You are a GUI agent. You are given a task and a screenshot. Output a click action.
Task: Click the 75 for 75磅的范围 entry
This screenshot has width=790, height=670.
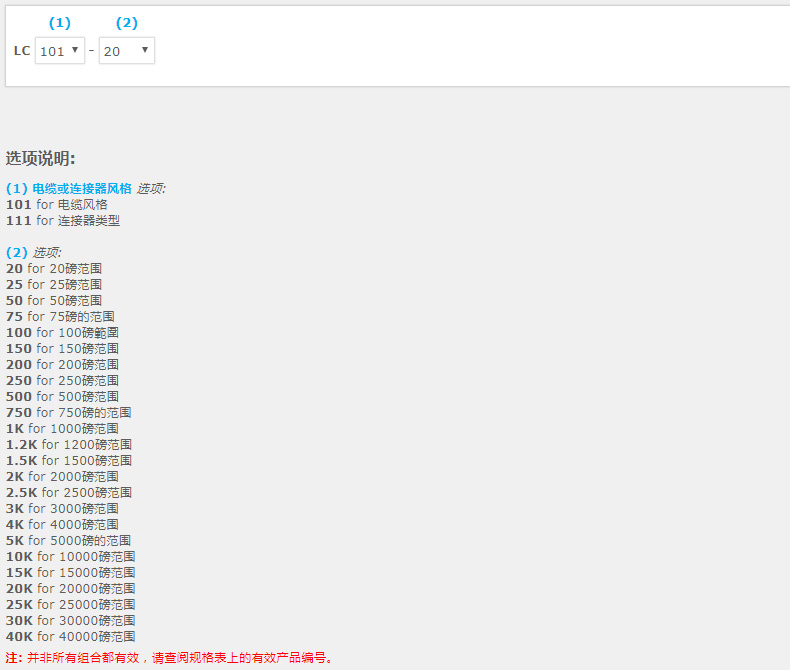point(60,316)
